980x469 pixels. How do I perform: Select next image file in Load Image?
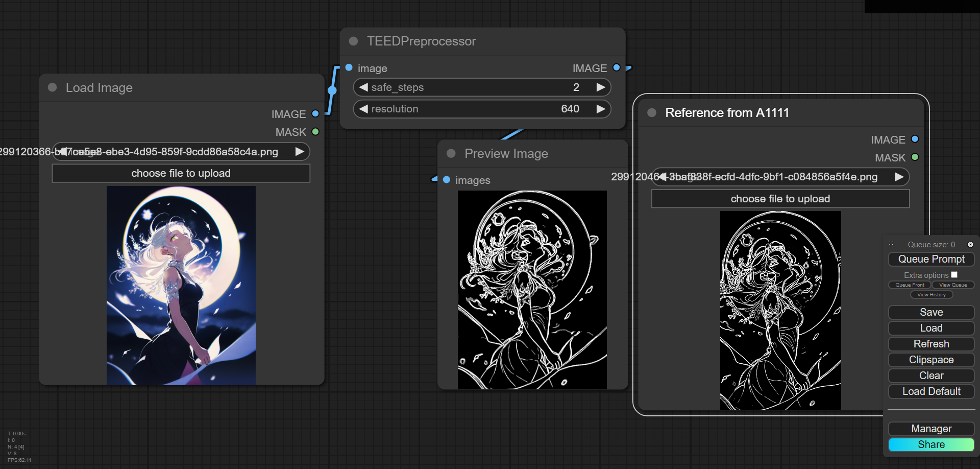pos(300,151)
